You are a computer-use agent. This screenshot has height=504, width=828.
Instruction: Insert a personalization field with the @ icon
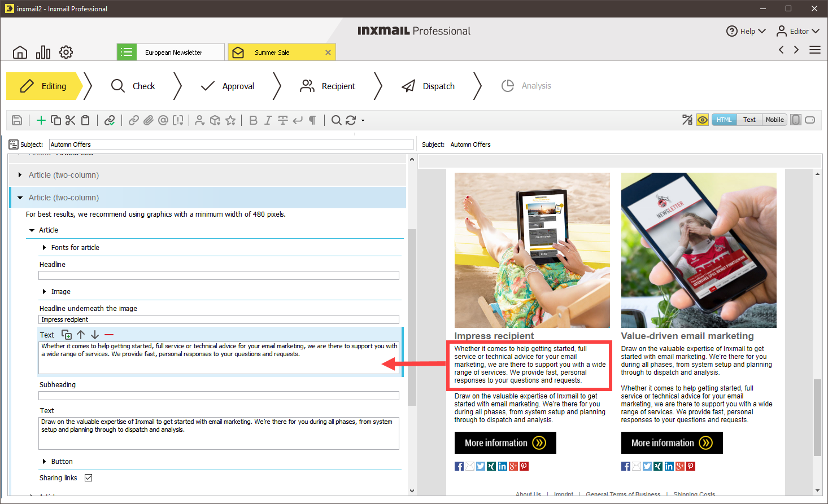coord(163,120)
